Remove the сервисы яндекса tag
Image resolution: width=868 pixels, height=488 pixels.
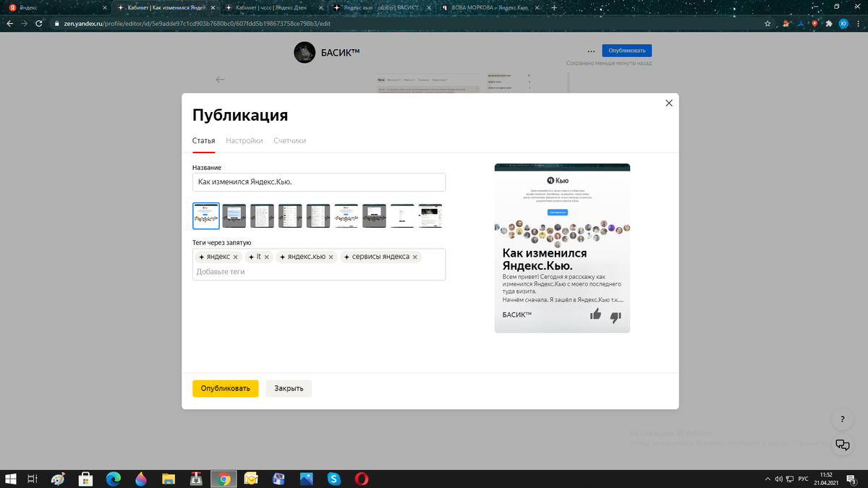tap(415, 257)
